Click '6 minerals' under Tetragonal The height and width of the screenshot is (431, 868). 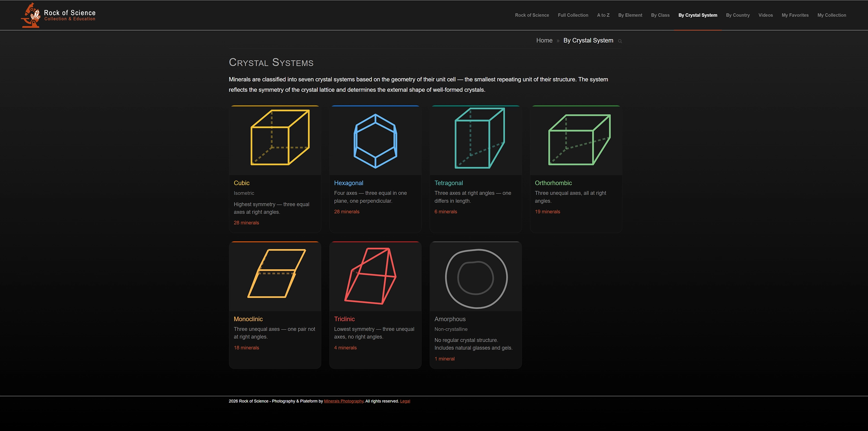[x=445, y=212]
